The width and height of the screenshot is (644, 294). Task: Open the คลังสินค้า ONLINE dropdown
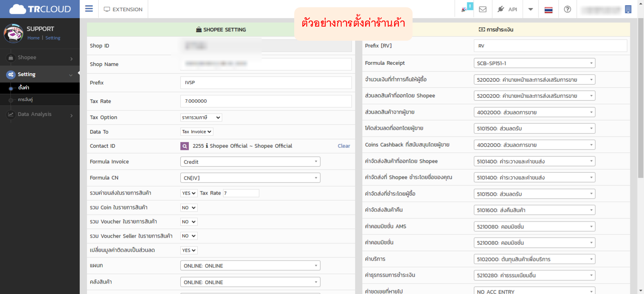click(x=250, y=282)
